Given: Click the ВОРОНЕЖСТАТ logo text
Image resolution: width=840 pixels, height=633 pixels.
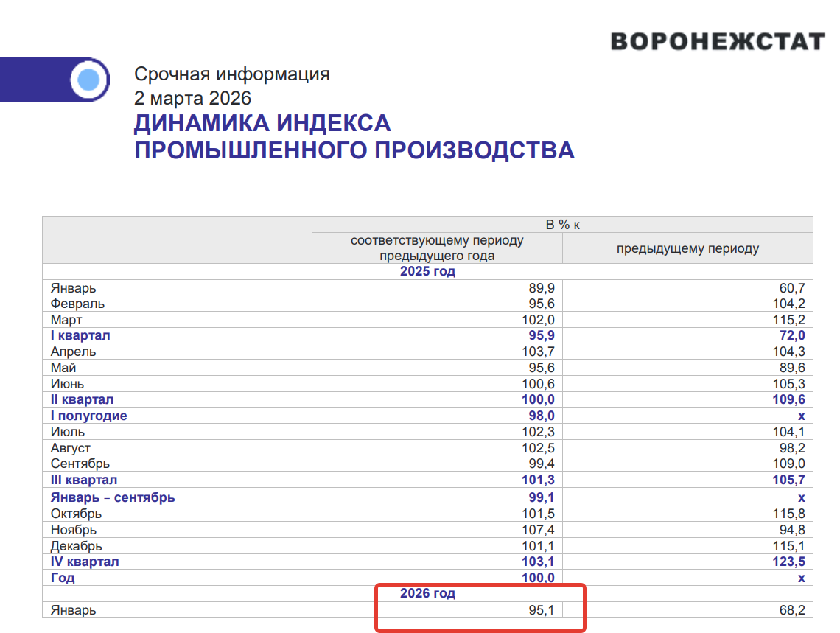Looking at the screenshot, I should 717,41.
